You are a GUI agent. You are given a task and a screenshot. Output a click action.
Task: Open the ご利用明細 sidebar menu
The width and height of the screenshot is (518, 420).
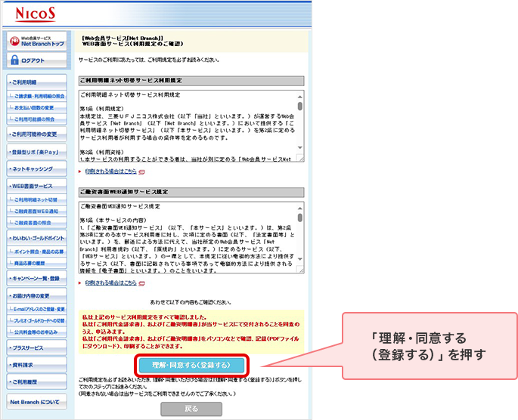pos(36,82)
